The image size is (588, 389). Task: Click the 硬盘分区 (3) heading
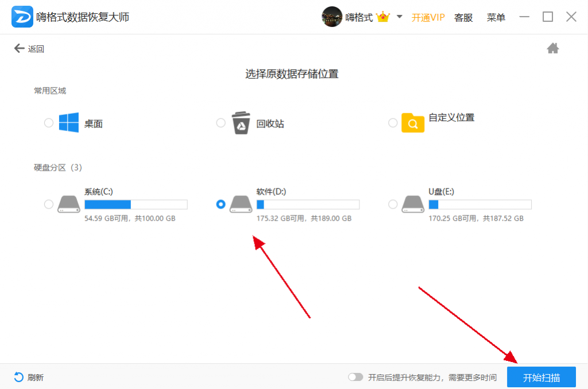pyautogui.click(x=58, y=167)
